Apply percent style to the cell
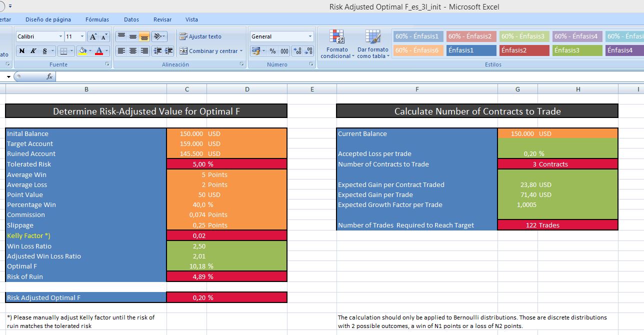The height and width of the screenshot is (335, 644). (x=272, y=51)
